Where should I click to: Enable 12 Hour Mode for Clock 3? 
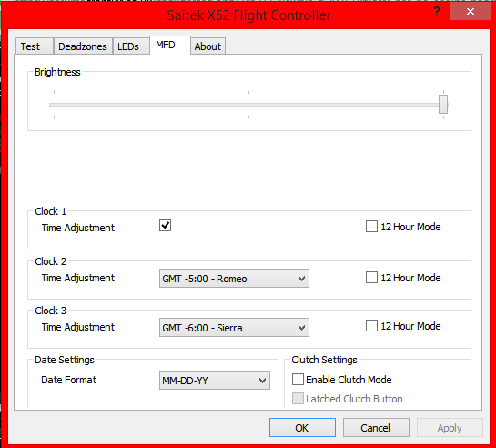[371, 326]
